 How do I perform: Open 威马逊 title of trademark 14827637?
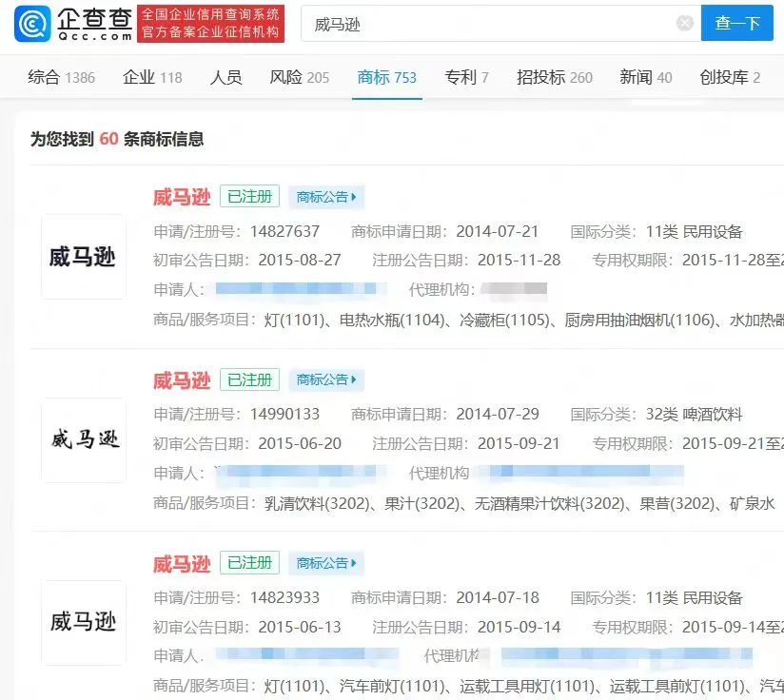point(182,197)
